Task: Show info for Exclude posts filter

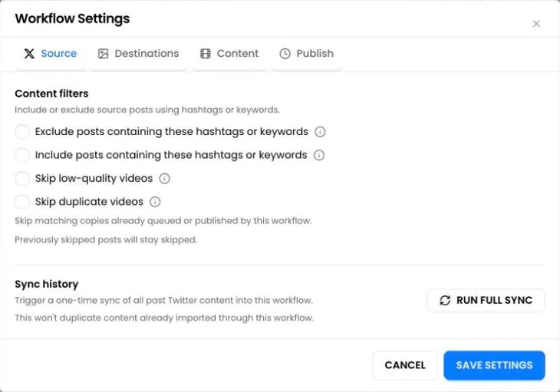Action: 320,132
